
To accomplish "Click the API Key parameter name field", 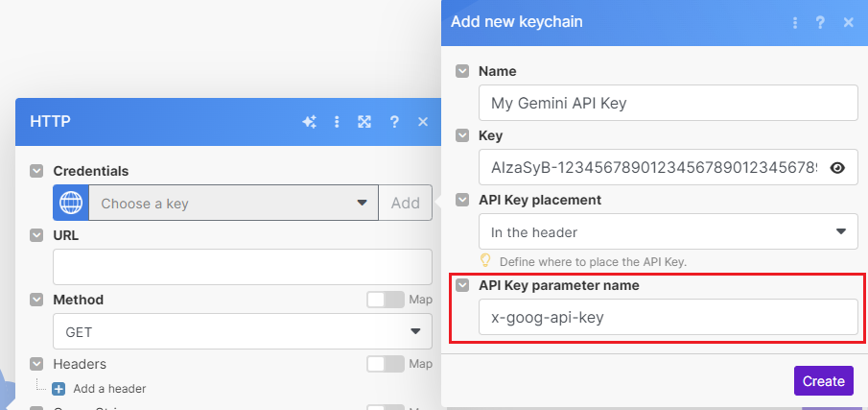I will [x=668, y=317].
